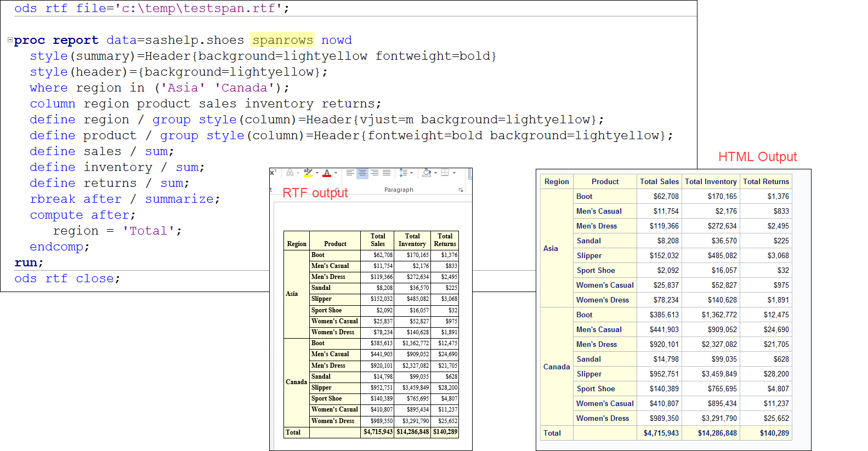Click the line spacing icon
The height and width of the screenshot is (451, 868).
pos(403,173)
